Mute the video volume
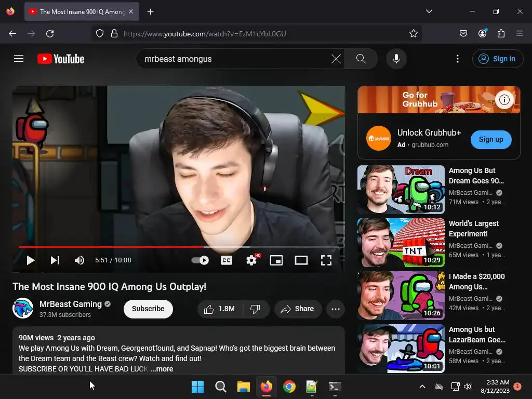Image resolution: width=532 pixels, height=399 pixels. point(79,260)
